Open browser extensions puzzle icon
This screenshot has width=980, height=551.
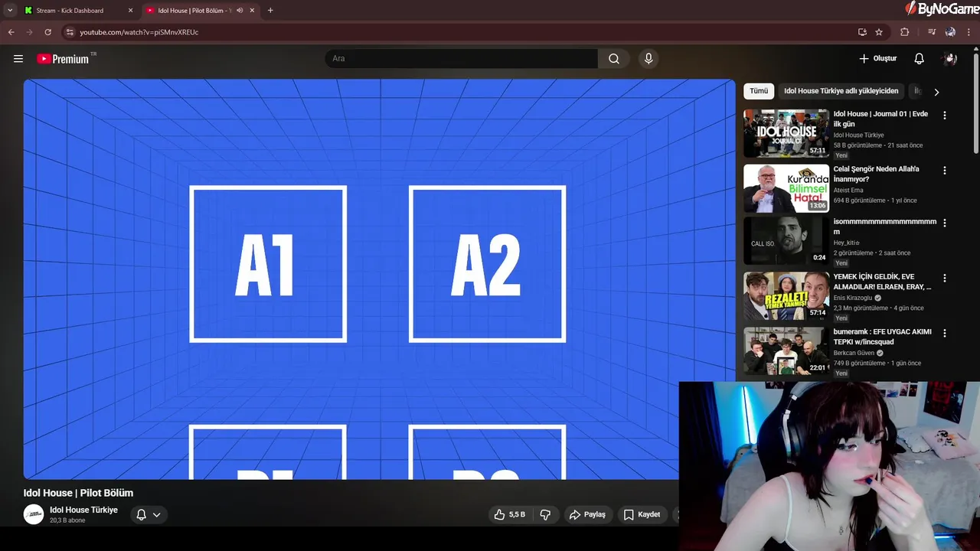[905, 32]
